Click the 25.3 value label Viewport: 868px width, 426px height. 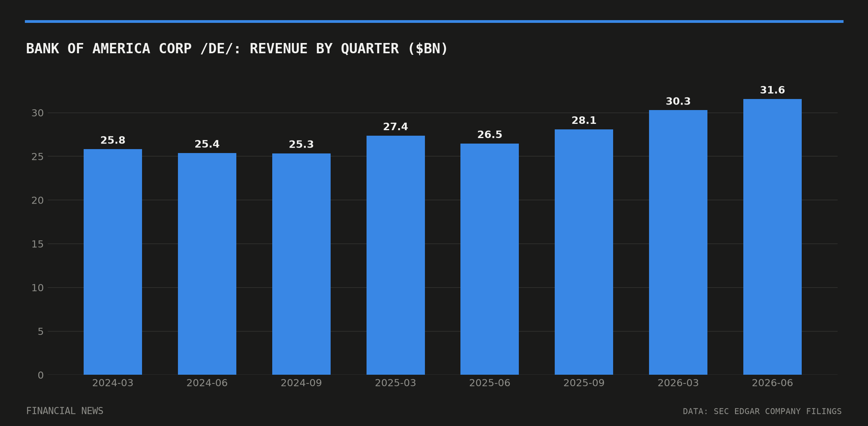(301, 145)
